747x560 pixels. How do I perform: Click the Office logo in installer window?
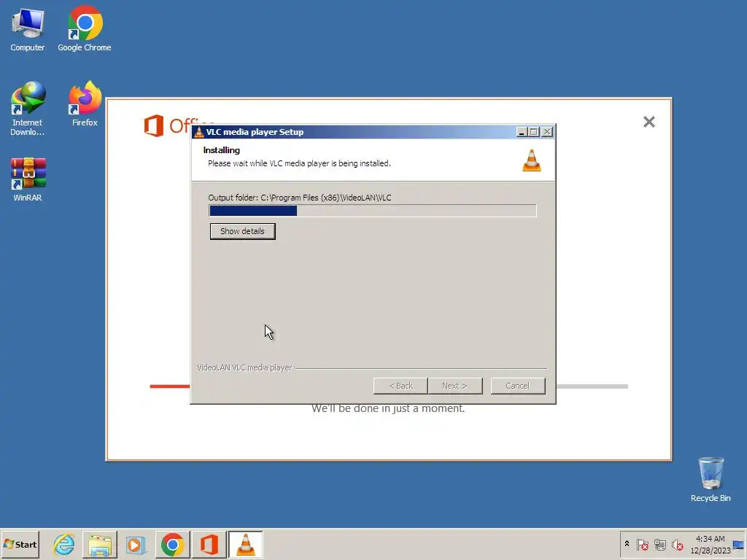pyautogui.click(x=154, y=125)
